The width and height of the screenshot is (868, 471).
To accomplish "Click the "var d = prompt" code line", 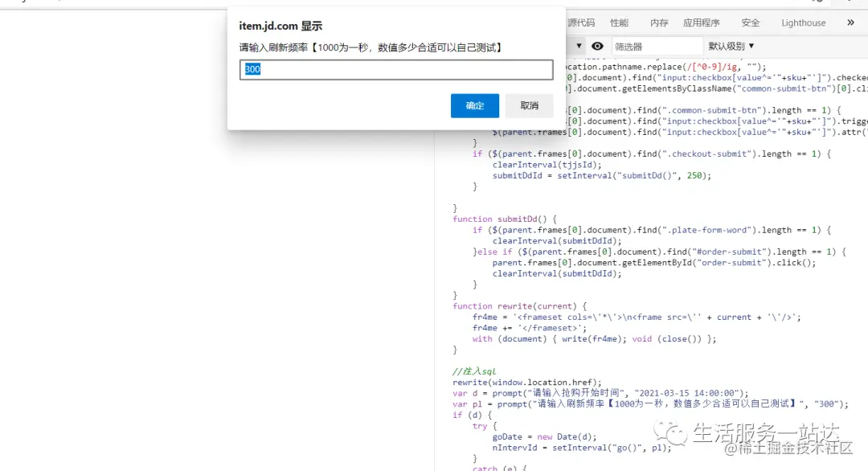I will click(600, 394).
